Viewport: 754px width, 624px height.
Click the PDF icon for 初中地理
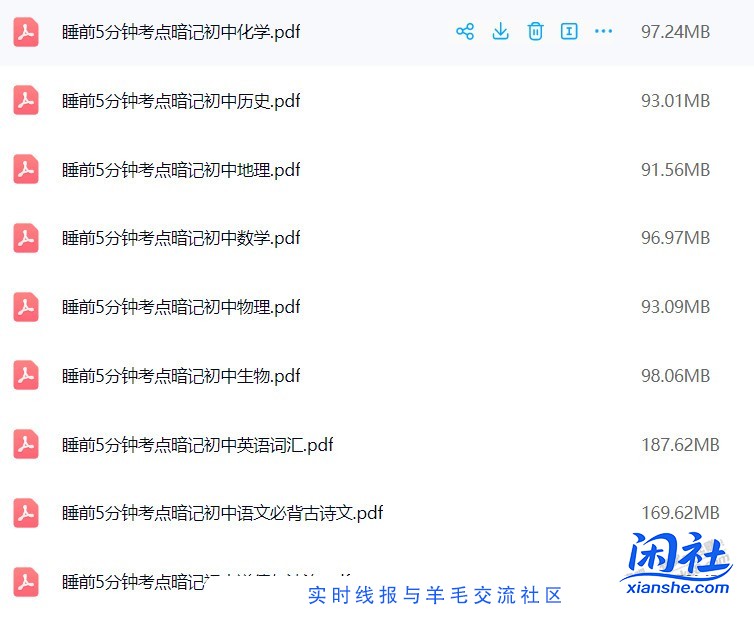pos(26,169)
